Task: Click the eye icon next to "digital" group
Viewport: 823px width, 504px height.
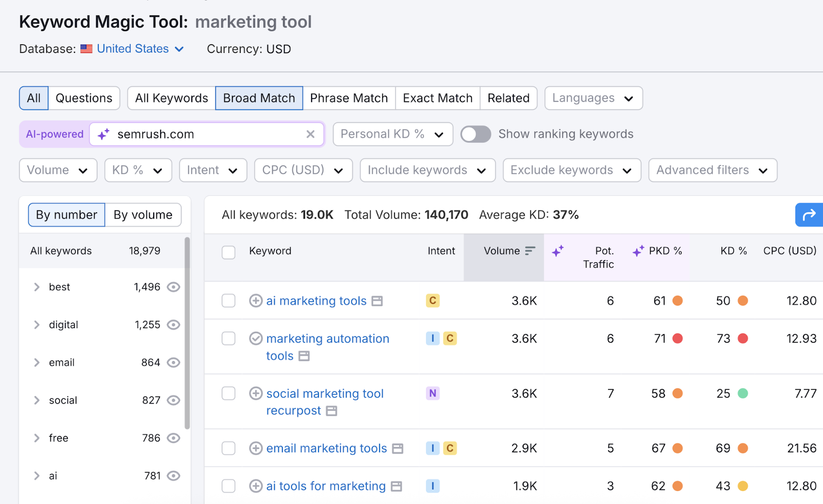Action: pos(173,325)
